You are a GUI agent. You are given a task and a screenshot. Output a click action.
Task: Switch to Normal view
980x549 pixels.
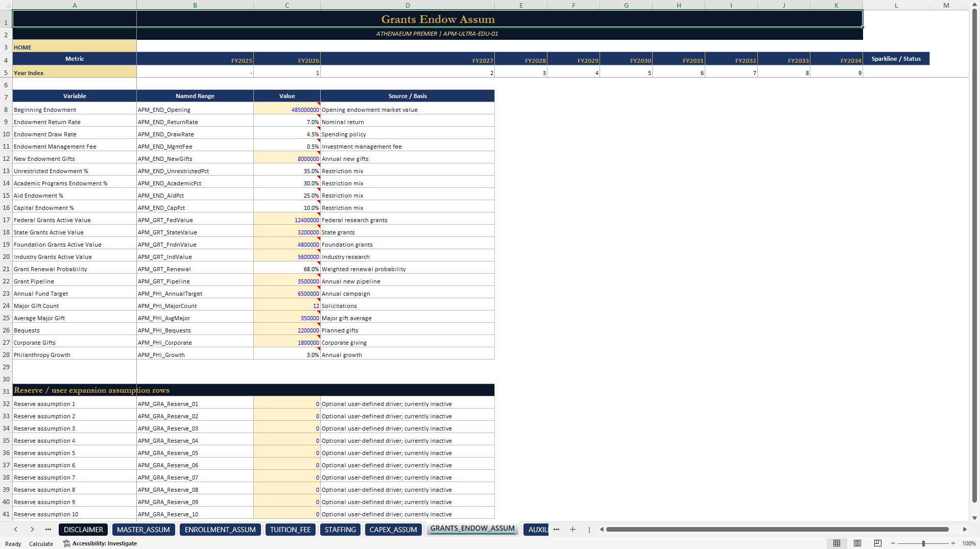coord(836,543)
